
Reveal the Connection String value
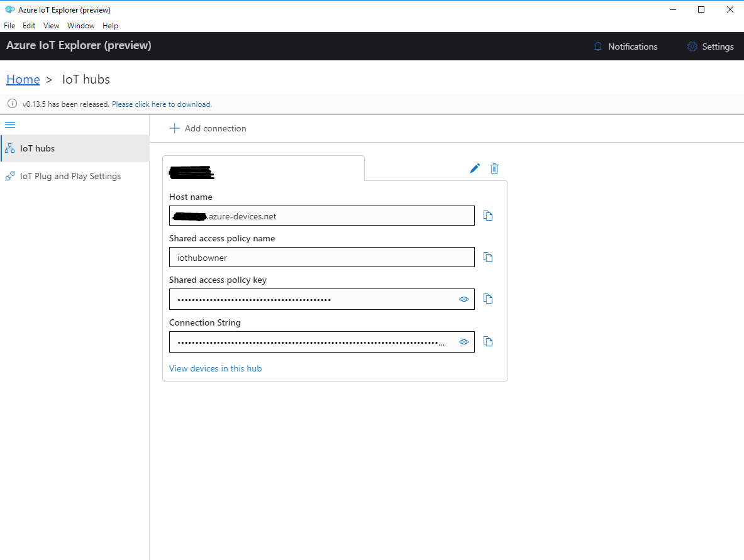tap(464, 342)
